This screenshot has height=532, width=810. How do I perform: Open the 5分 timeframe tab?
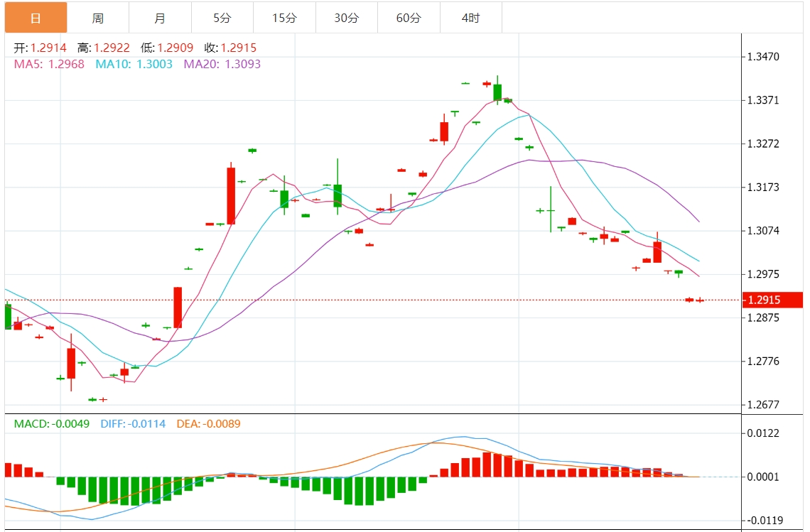point(222,18)
